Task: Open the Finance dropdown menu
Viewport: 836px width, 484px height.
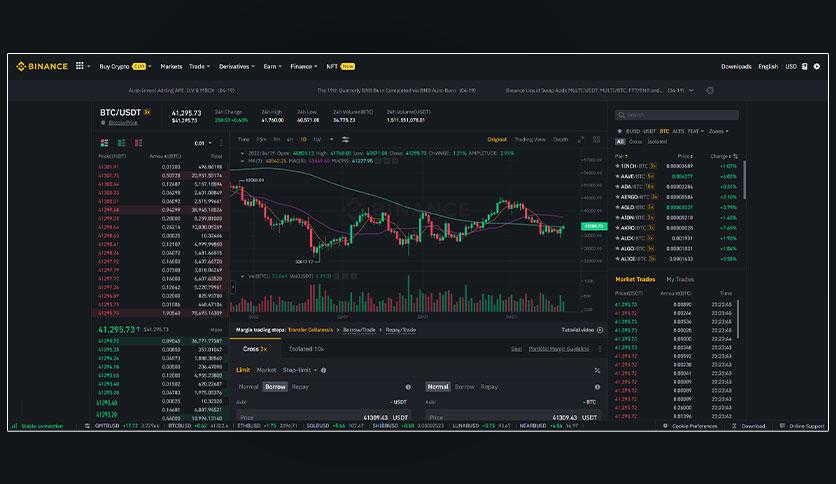Action: pos(304,67)
